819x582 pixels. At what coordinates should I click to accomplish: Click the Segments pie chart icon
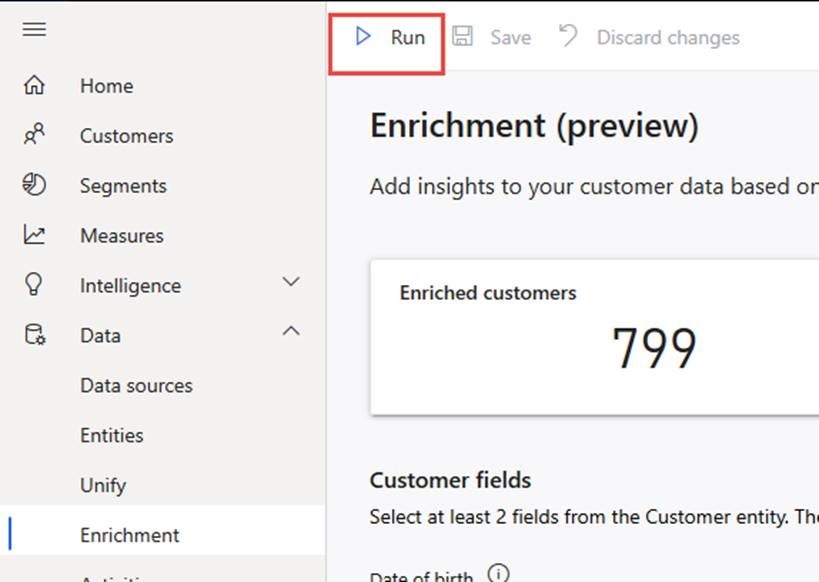pyautogui.click(x=34, y=185)
